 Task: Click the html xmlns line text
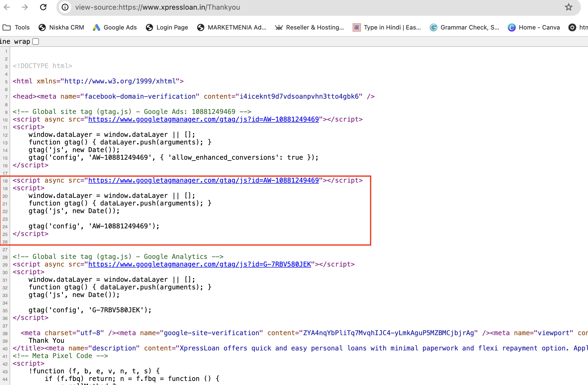pos(98,81)
